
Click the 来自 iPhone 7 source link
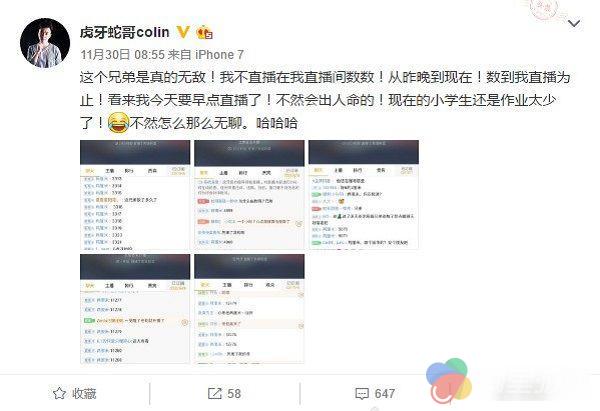click(x=206, y=55)
